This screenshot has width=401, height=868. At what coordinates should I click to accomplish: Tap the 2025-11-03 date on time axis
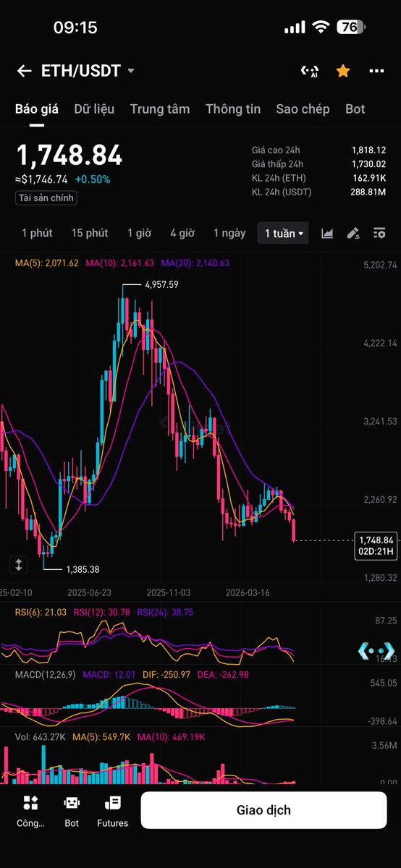tap(169, 592)
